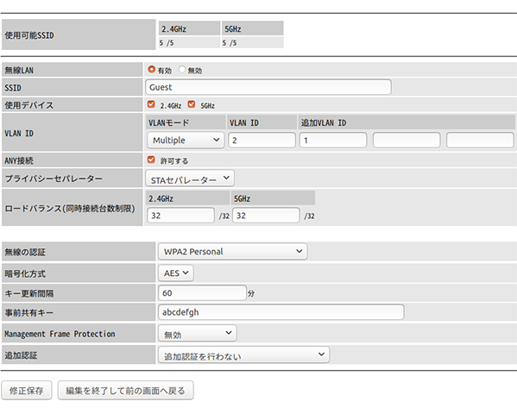Click the third empty 追加VLAN ID field

pyautogui.click(x=480, y=141)
